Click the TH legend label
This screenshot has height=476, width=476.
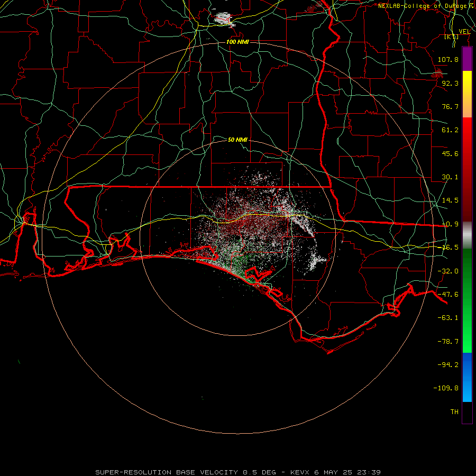pyautogui.click(x=454, y=412)
